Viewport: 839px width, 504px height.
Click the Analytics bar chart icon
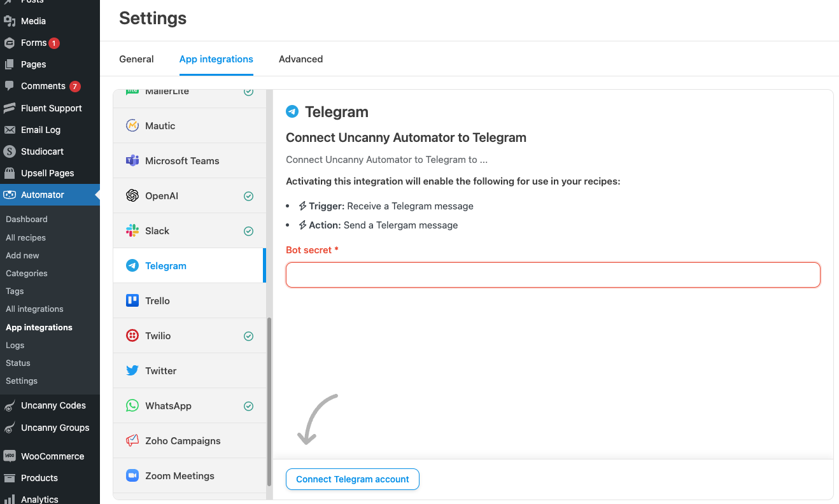(10, 500)
